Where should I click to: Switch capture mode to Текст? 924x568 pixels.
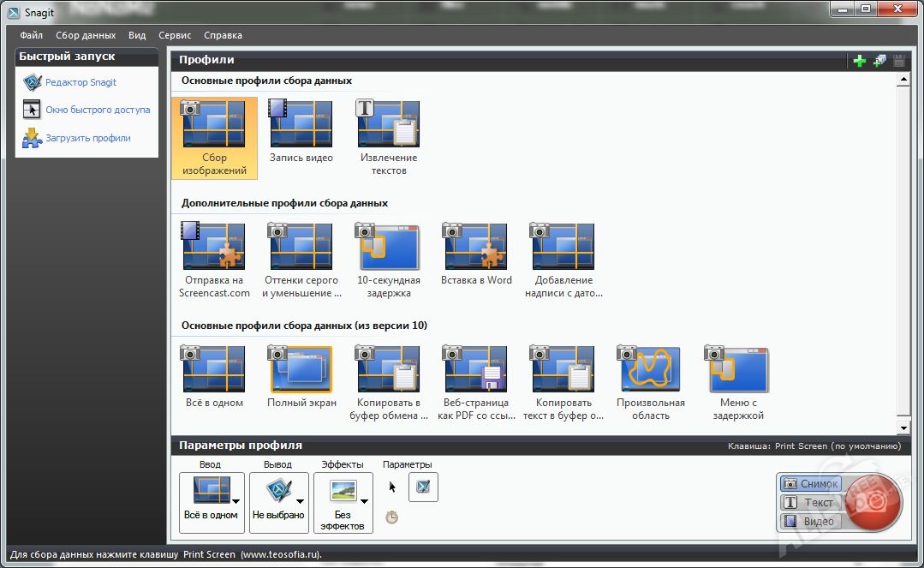[x=811, y=503]
